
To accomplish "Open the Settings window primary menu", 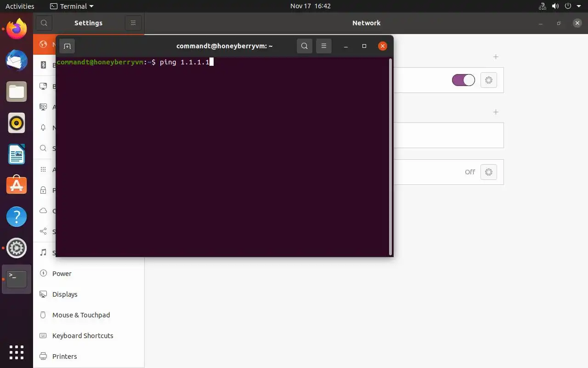I will click(133, 23).
